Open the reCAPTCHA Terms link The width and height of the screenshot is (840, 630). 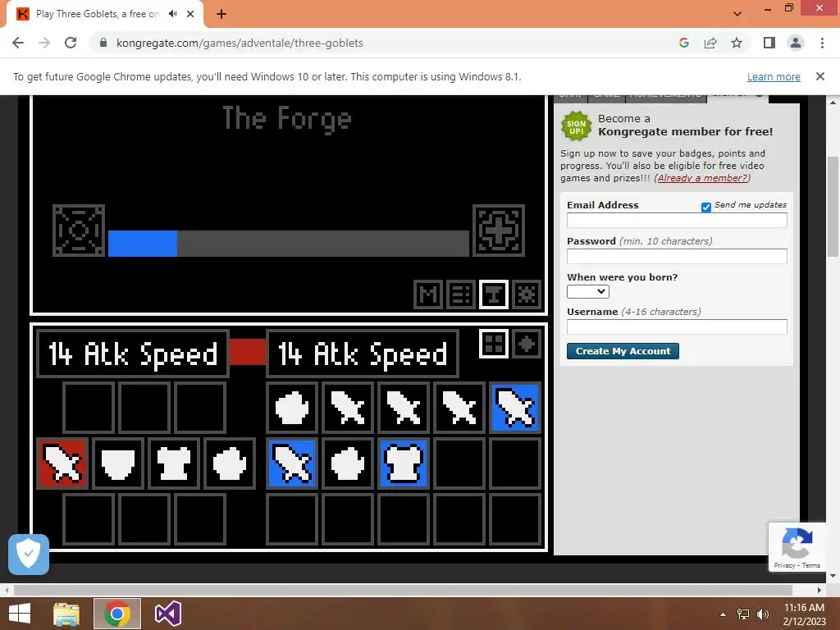click(811, 565)
